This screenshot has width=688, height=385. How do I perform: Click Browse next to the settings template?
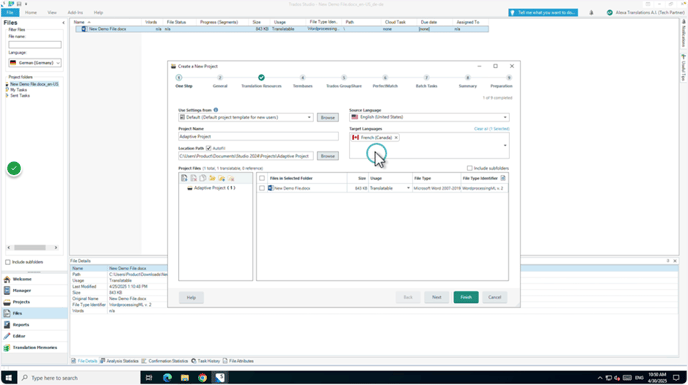(328, 118)
